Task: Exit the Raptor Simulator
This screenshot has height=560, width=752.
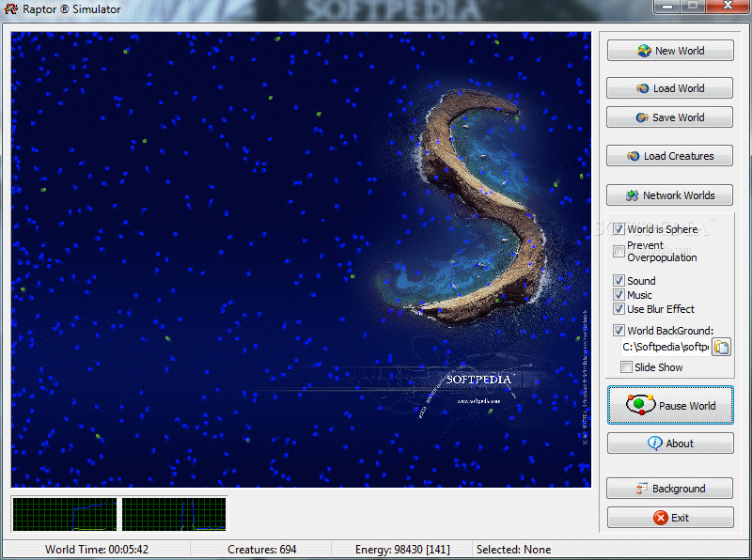Action: click(x=669, y=518)
